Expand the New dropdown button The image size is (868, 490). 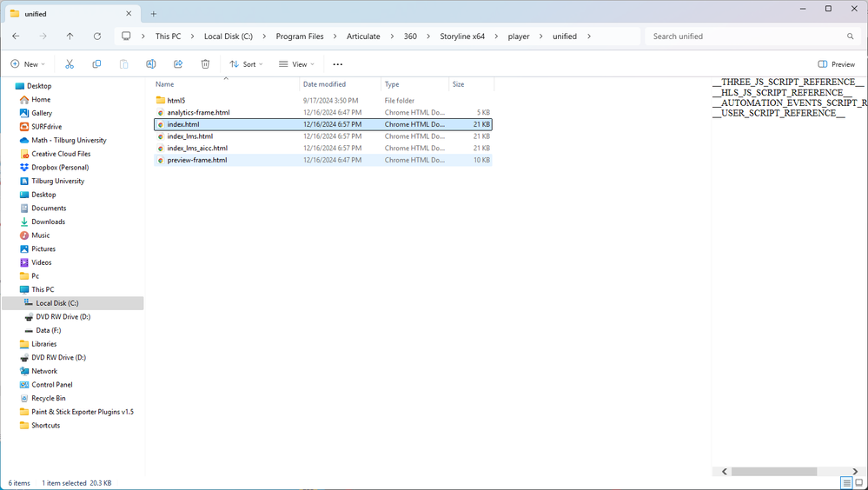click(28, 64)
